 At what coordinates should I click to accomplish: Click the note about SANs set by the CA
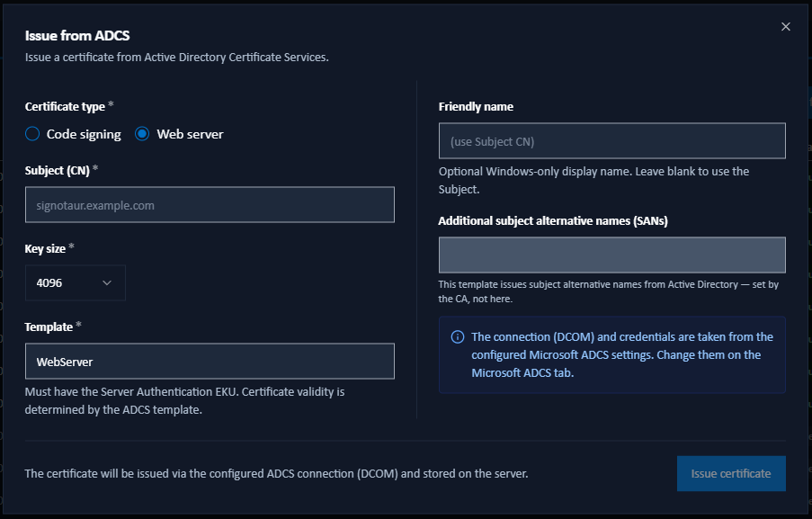609,291
